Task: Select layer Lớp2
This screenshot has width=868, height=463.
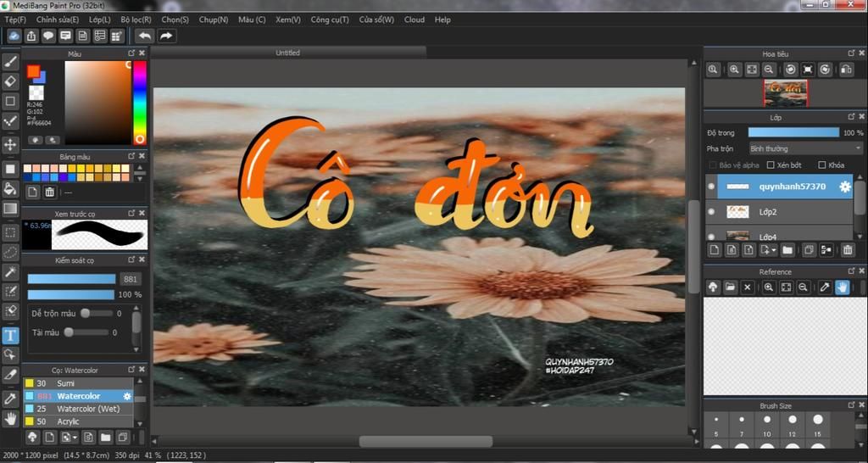Action: point(779,211)
